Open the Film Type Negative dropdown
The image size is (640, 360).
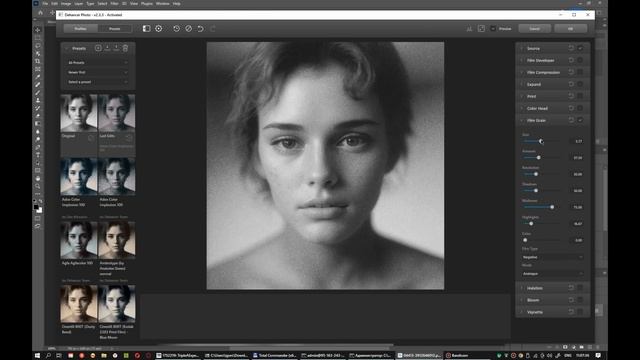pyautogui.click(x=552, y=257)
